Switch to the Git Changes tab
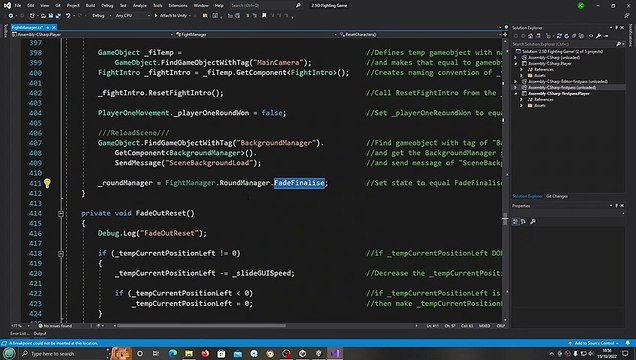This screenshot has width=636, height=360. [x=557, y=196]
